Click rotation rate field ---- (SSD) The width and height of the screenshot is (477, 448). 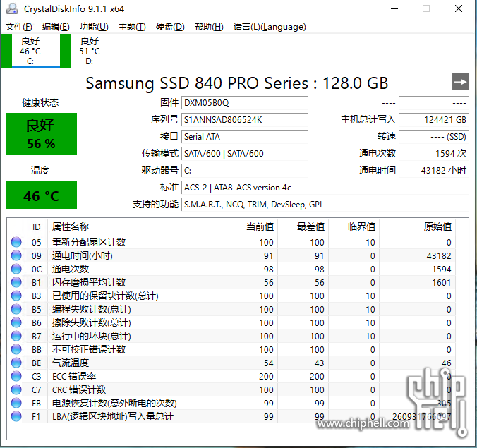[x=434, y=137]
